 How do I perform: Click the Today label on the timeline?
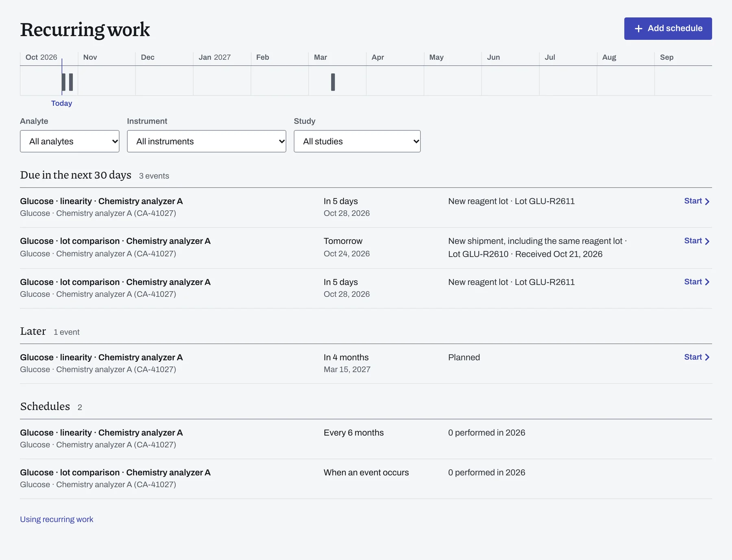point(61,103)
